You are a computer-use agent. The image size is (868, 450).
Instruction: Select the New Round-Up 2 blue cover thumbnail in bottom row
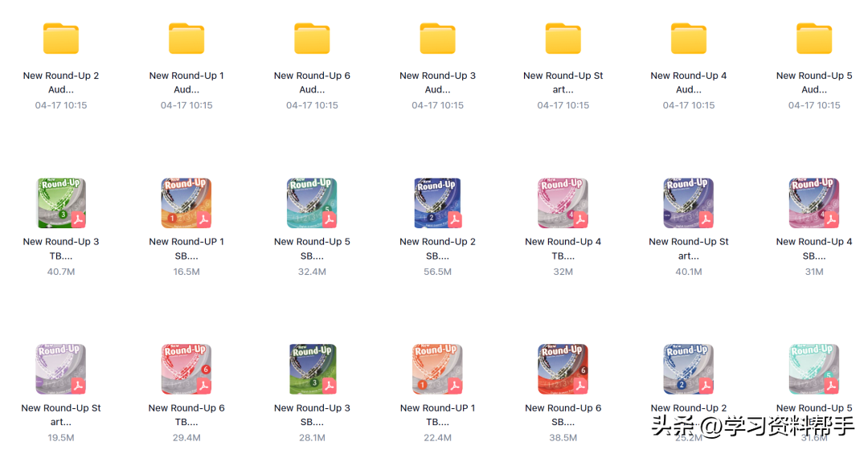(x=689, y=369)
